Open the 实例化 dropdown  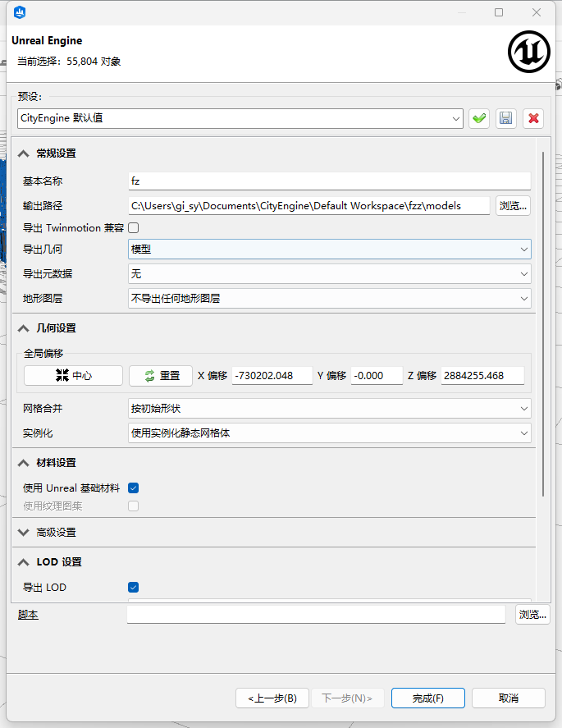point(330,433)
